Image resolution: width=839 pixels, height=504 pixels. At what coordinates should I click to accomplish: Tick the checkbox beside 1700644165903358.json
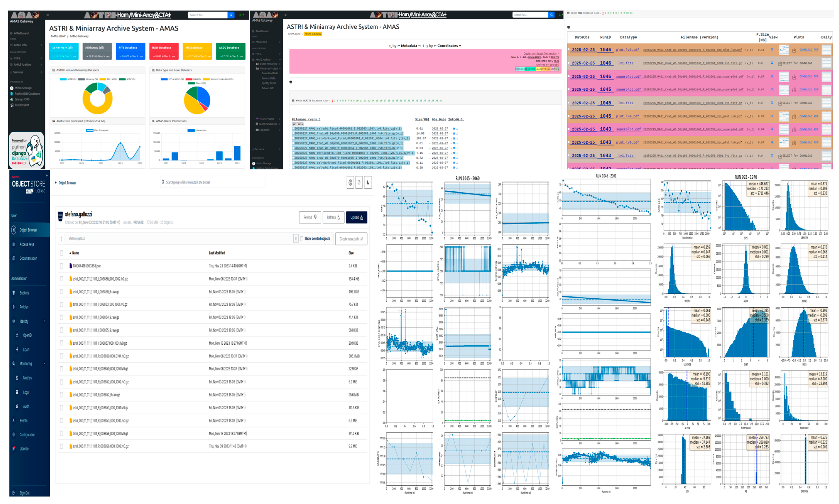click(x=62, y=266)
